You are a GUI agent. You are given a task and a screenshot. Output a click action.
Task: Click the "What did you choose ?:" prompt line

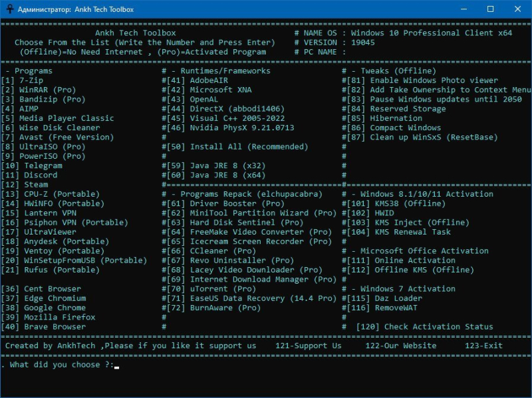pyautogui.click(x=60, y=365)
